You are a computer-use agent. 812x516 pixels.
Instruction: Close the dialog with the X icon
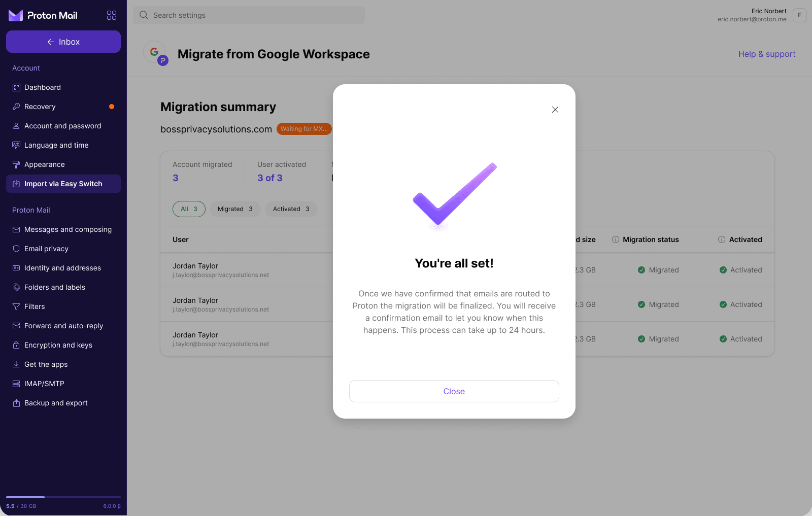[x=555, y=110]
